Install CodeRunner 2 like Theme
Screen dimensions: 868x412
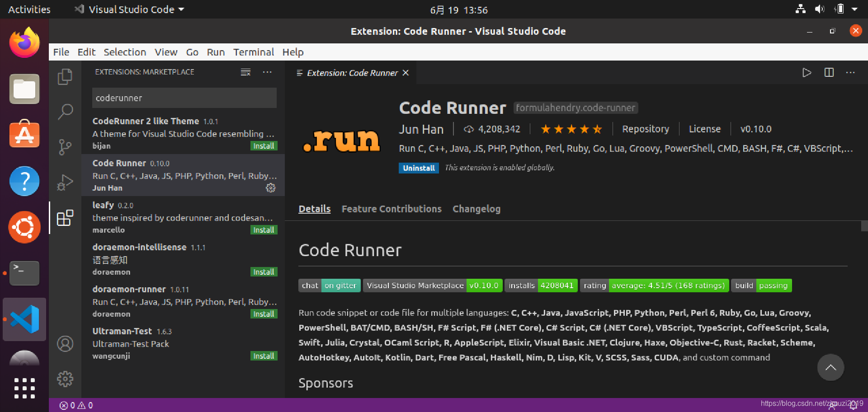click(x=264, y=146)
